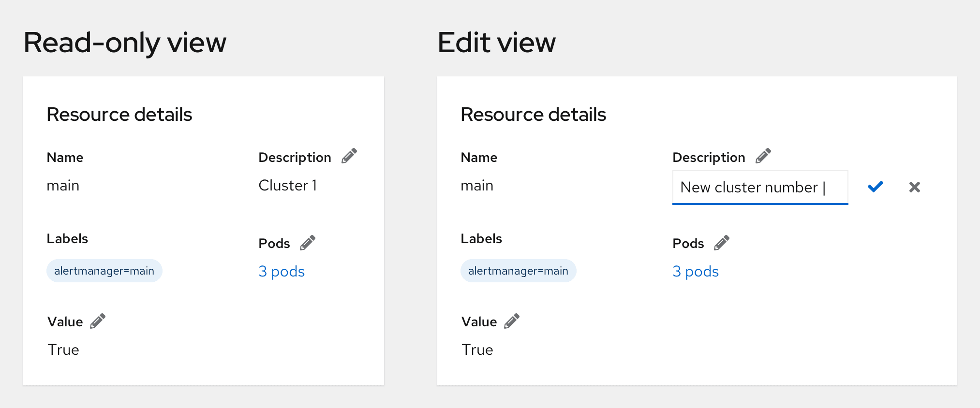Click Pods pencil icon in Read-only view
The height and width of the screenshot is (408, 980).
coord(308,243)
